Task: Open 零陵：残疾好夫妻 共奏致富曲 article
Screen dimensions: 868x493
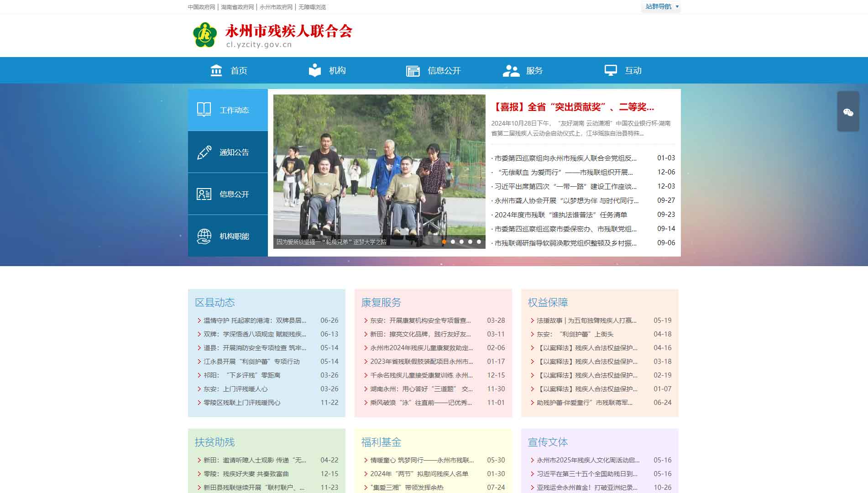Action: [246, 474]
